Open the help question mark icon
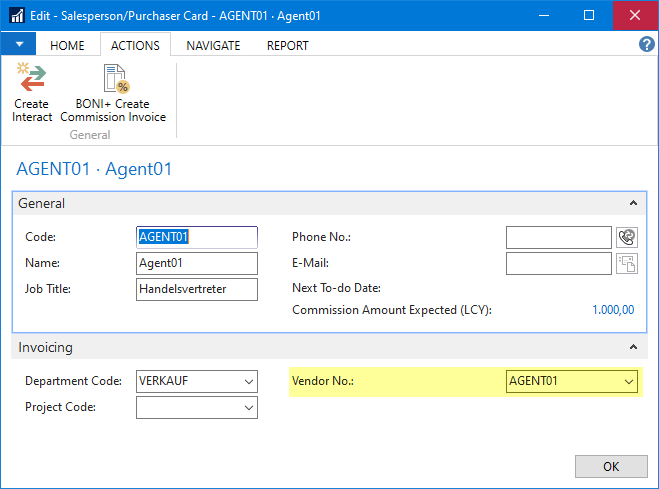 coord(646,44)
